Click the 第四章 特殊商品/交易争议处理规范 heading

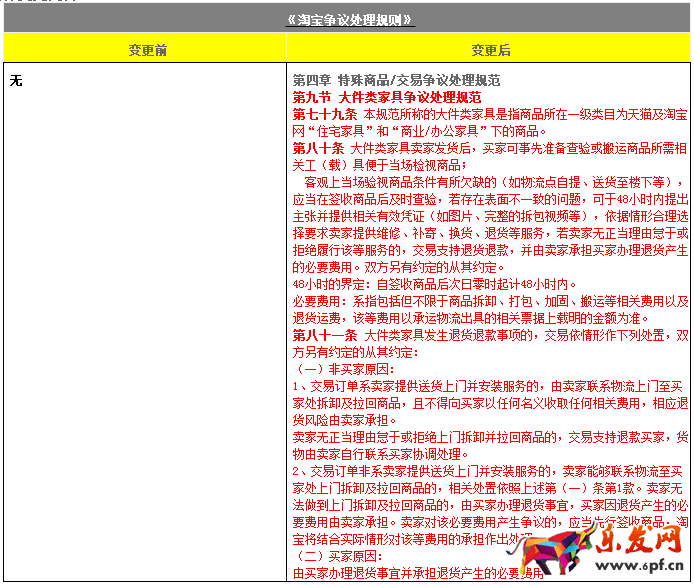pyautogui.click(x=396, y=80)
